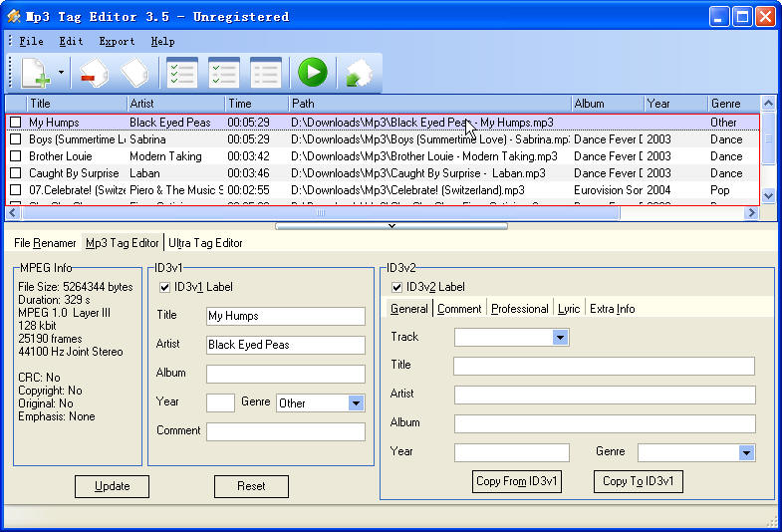Open the ID3v2 Comment tab

pos(459,309)
